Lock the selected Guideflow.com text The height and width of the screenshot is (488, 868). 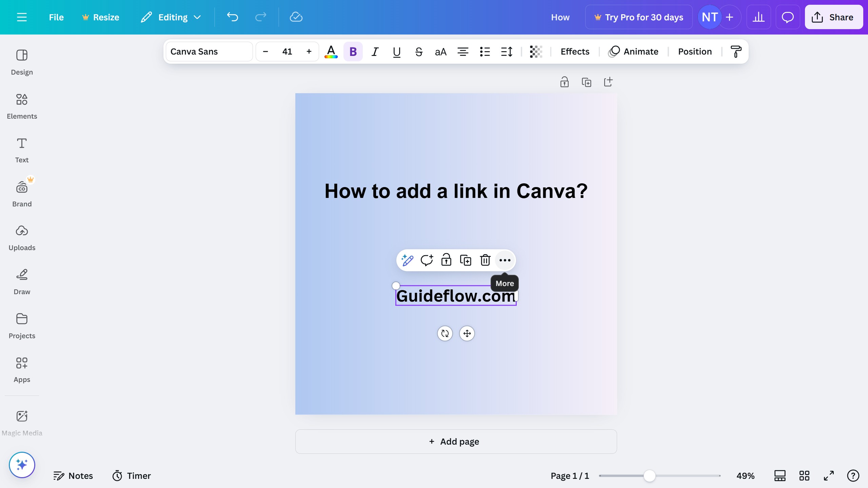pyautogui.click(x=446, y=260)
